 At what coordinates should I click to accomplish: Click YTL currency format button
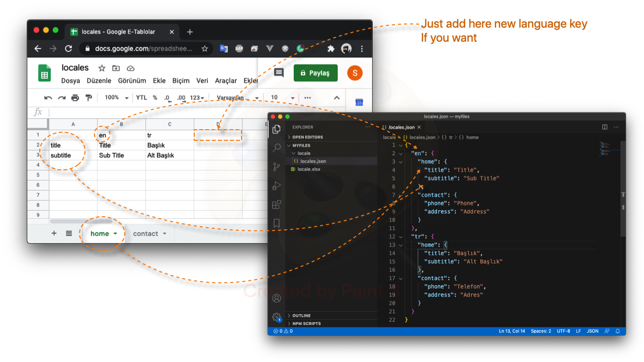point(141,98)
